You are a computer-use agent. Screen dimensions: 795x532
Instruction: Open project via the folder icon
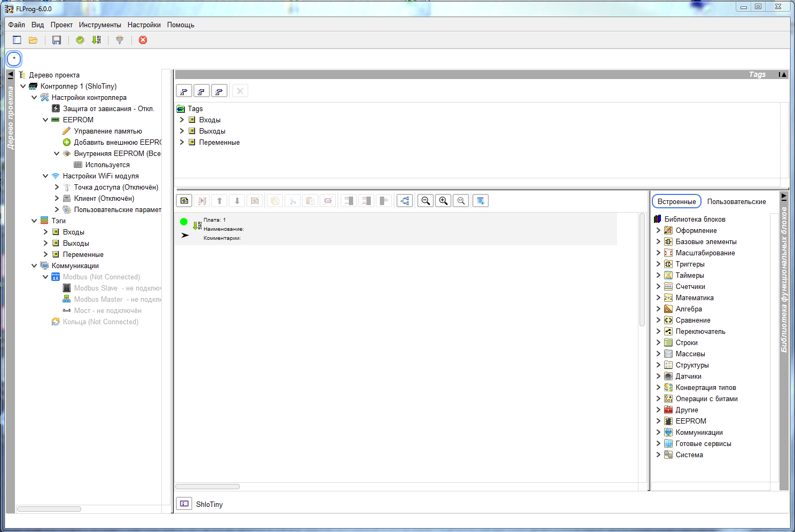pos(33,40)
